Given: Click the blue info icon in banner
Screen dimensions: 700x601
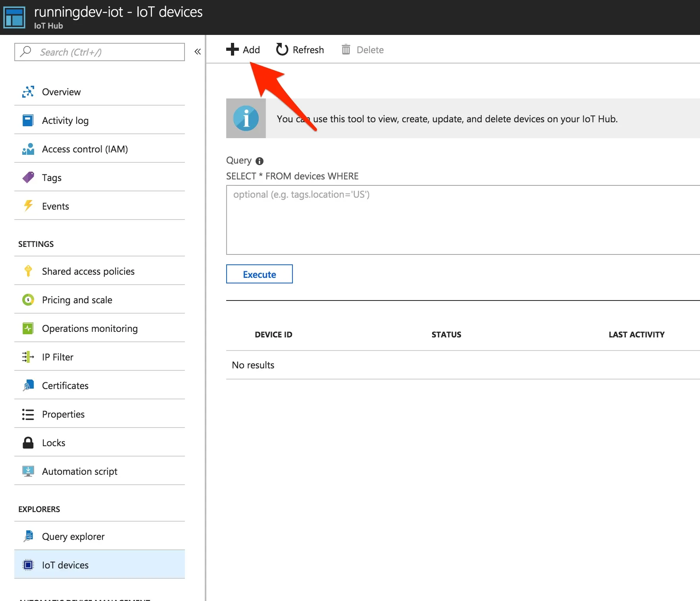Looking at the screenshot, I should coord(246,118).
